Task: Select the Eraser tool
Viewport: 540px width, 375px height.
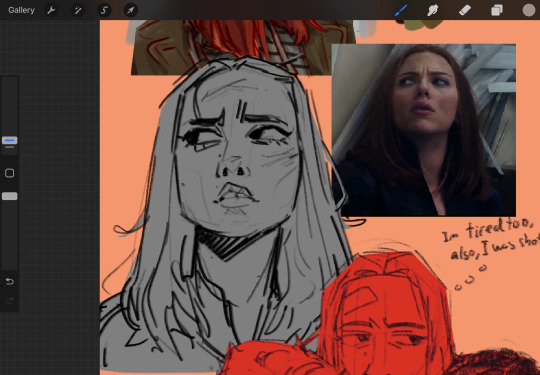Action: (x=465, y=10)
